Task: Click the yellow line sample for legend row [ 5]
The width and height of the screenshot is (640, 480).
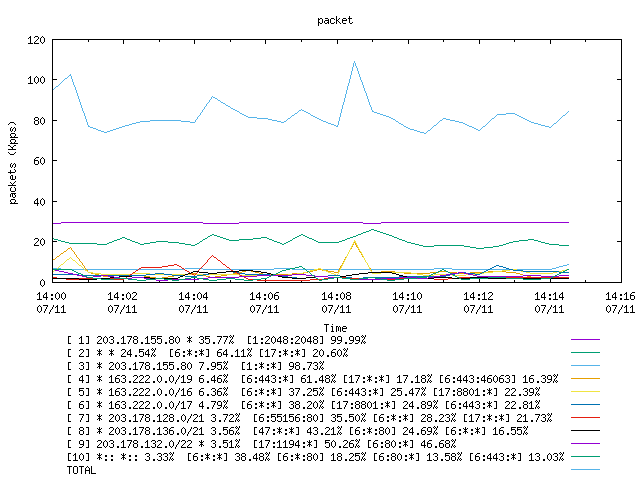Action: click(x=585, y=392)
